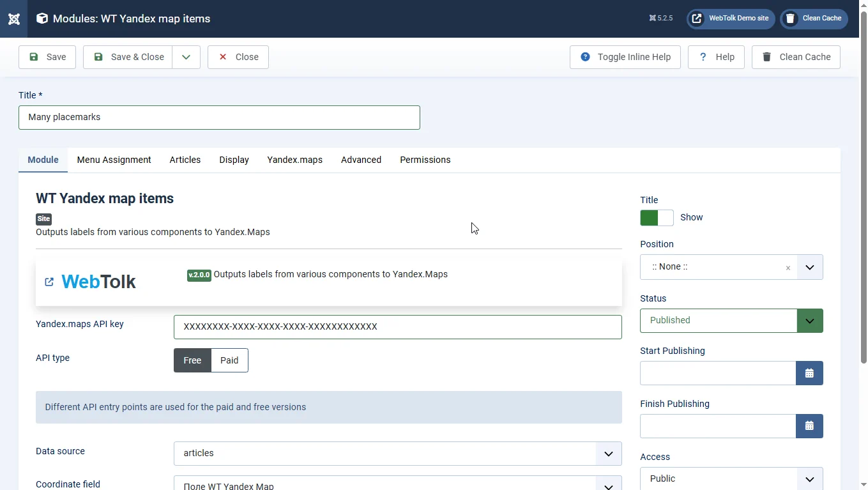Switch to the Articles tab
This screenshot has width=868, height=490.
coord(185,160)
